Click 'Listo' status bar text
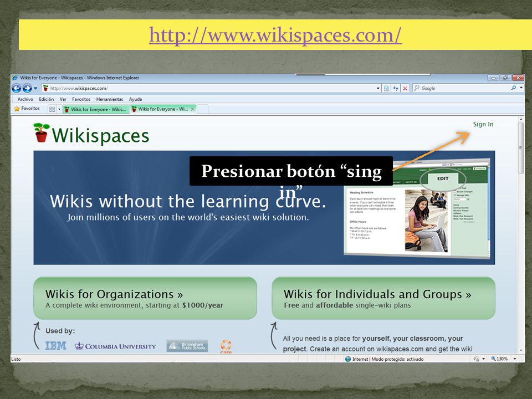The image size is (532, 399). click(x=16, y=359)
